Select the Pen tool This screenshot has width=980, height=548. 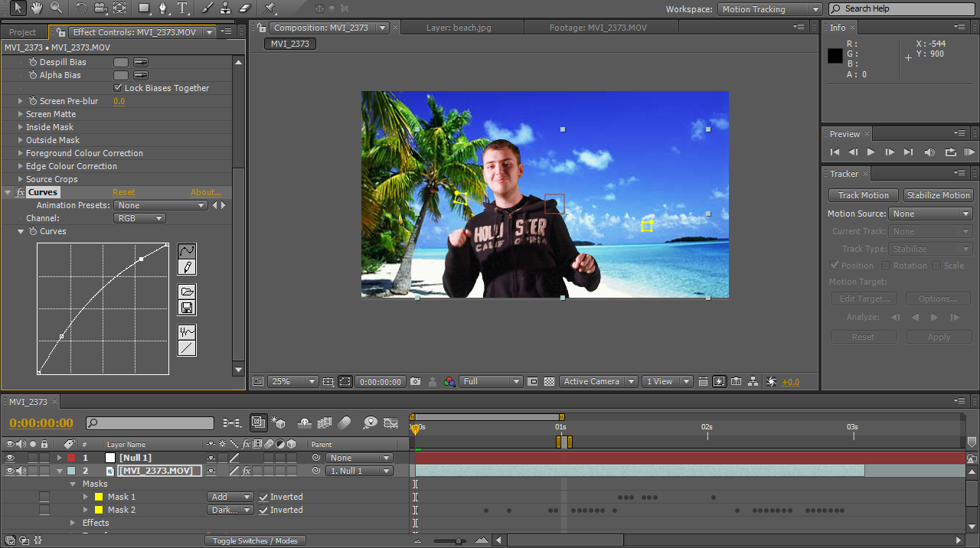coord(164,9)
